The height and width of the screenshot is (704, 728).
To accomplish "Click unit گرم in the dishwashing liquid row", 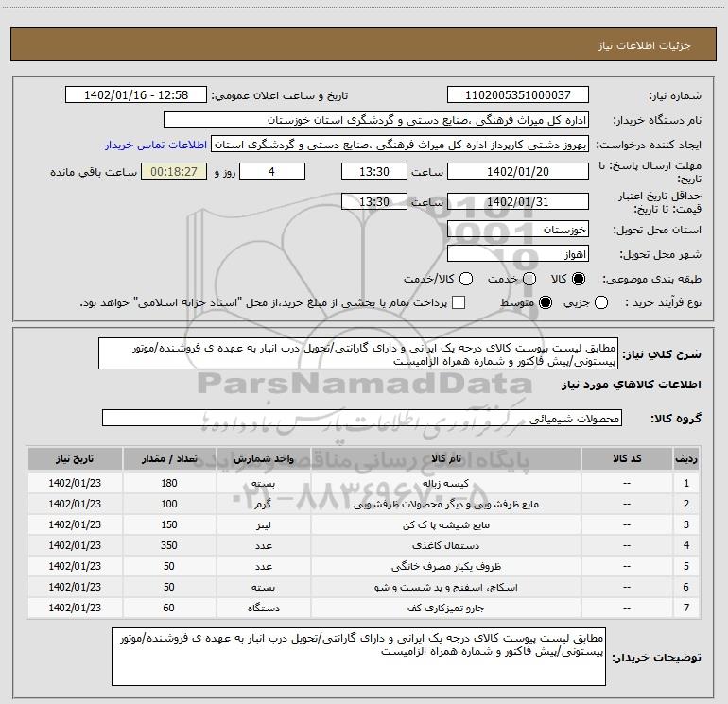I will tap(263, 504).
